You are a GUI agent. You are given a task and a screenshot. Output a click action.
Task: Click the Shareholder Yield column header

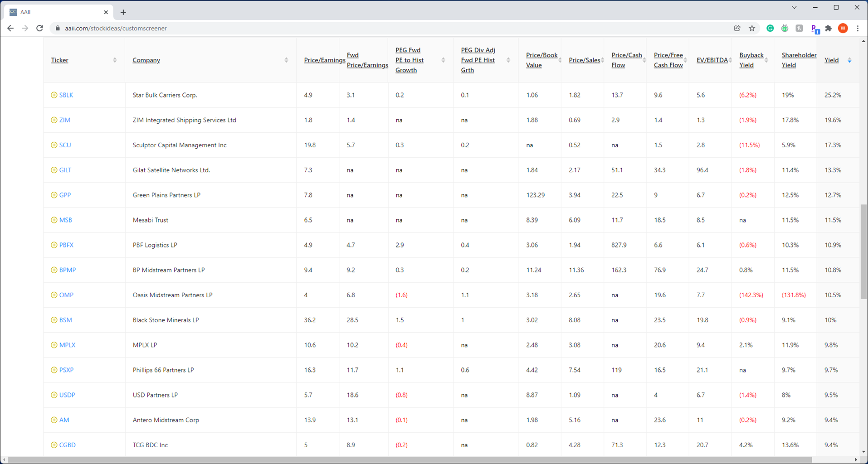tap(799, 60)
